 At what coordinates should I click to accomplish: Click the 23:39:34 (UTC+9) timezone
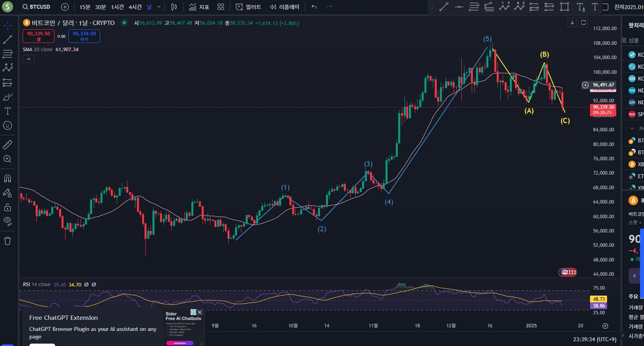(x=595, y=339)
